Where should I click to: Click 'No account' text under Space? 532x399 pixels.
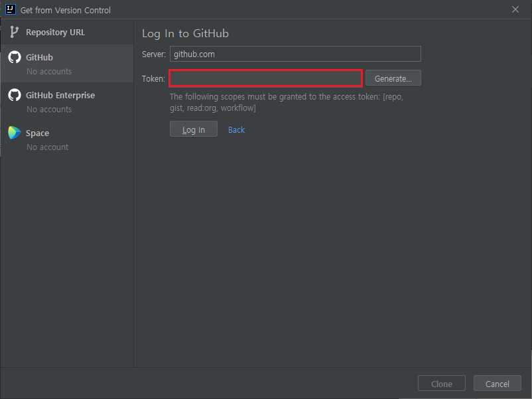pyautogui.click(x=48, y=147)
